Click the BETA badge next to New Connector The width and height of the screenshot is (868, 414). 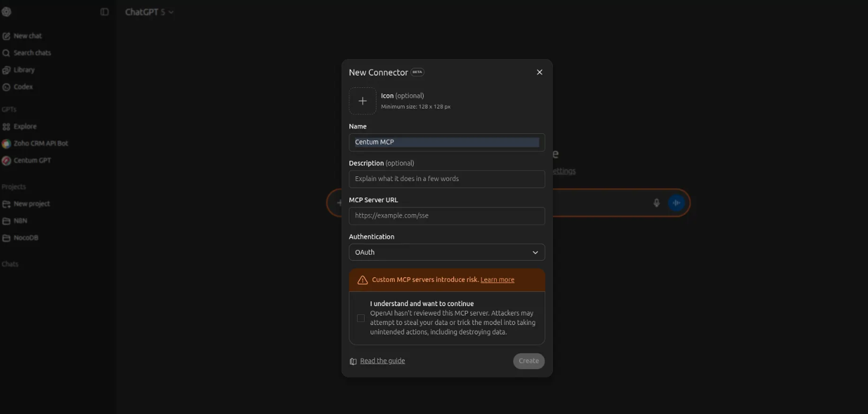(417, 72)
